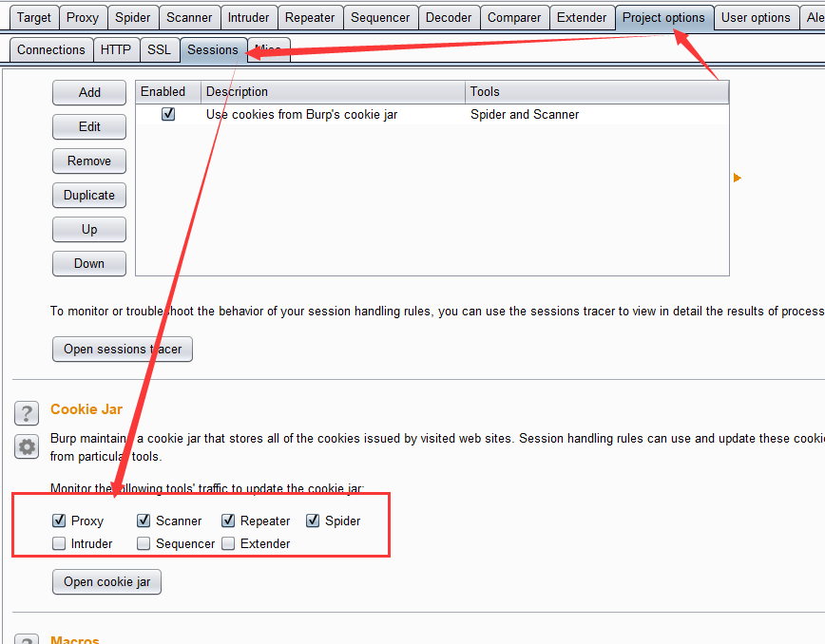
Task: Select the Decoder tab
Action: (x=449, y=17)
